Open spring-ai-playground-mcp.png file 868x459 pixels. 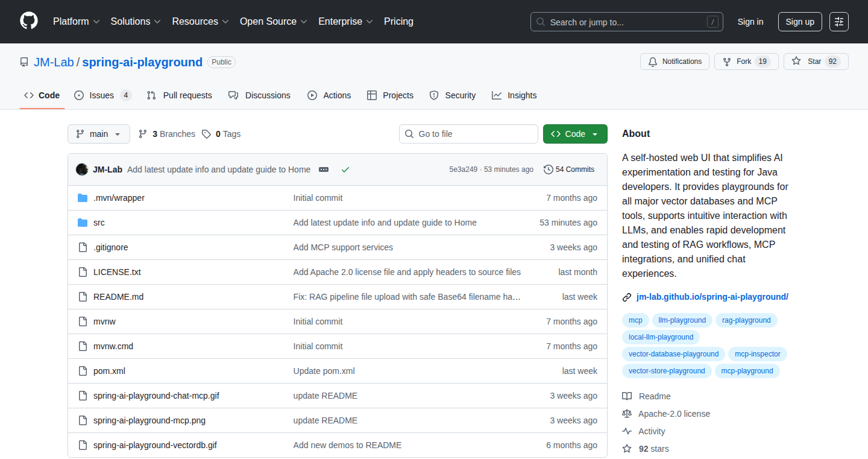(149, 420)
